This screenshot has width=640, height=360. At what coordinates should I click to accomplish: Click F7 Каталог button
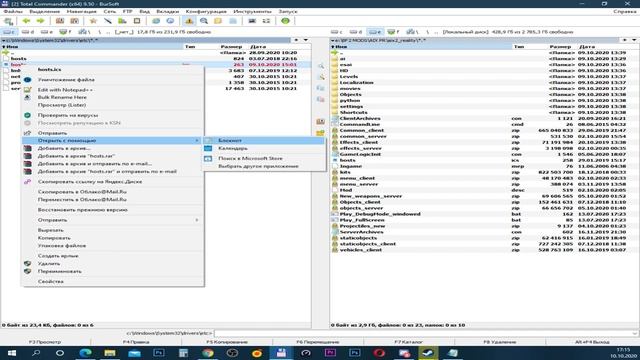point(409,342)
